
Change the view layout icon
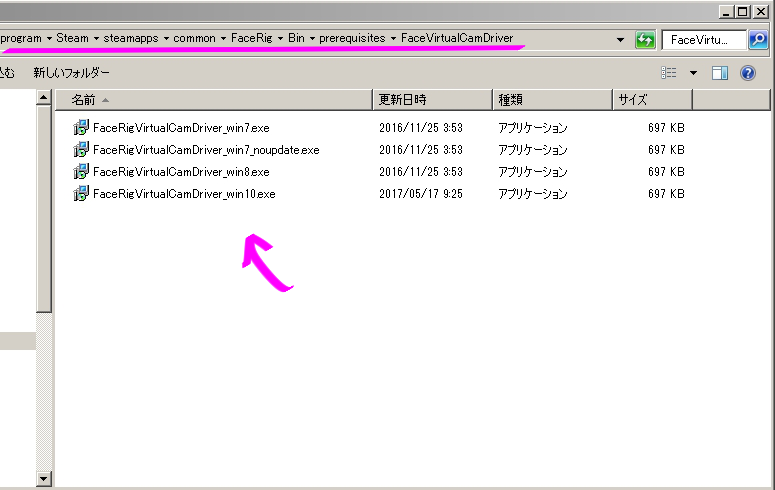(x=669, y=73)
